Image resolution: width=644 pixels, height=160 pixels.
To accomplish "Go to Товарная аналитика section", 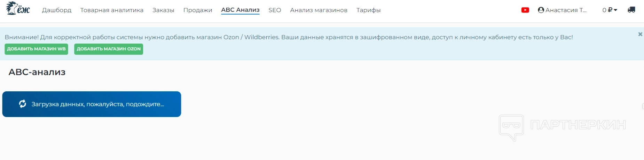I will point(112,10).
